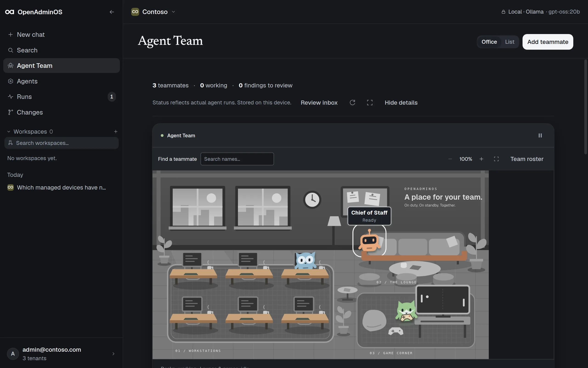Image resolution: width=588 pixels, height=368 pixels.
Task: Open Search in the sidebar
Action: pos(62,50)
